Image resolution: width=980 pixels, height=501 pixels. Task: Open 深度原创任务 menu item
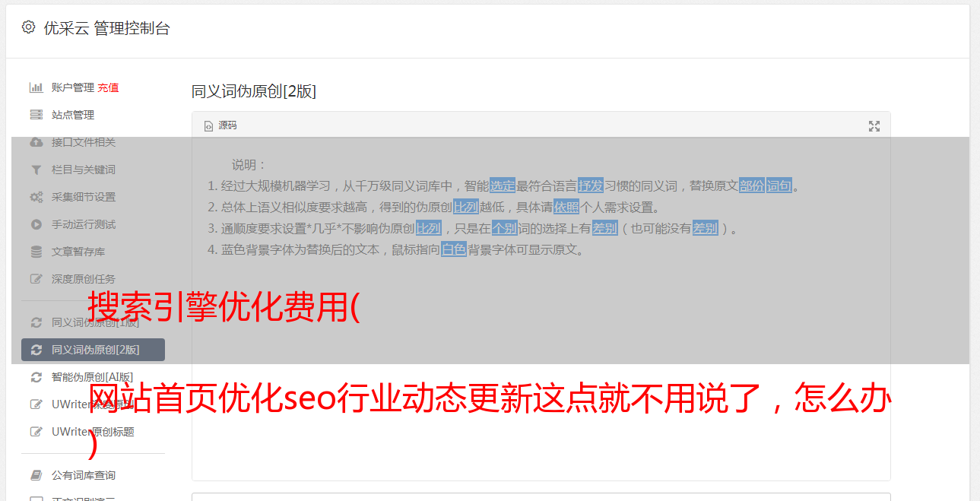84,279
